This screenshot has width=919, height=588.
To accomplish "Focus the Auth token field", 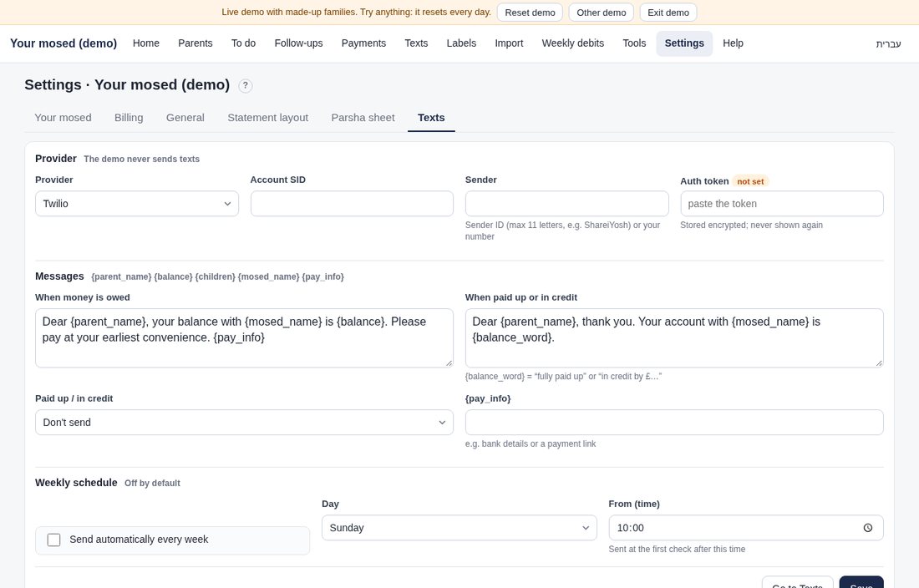I will 782,204.
